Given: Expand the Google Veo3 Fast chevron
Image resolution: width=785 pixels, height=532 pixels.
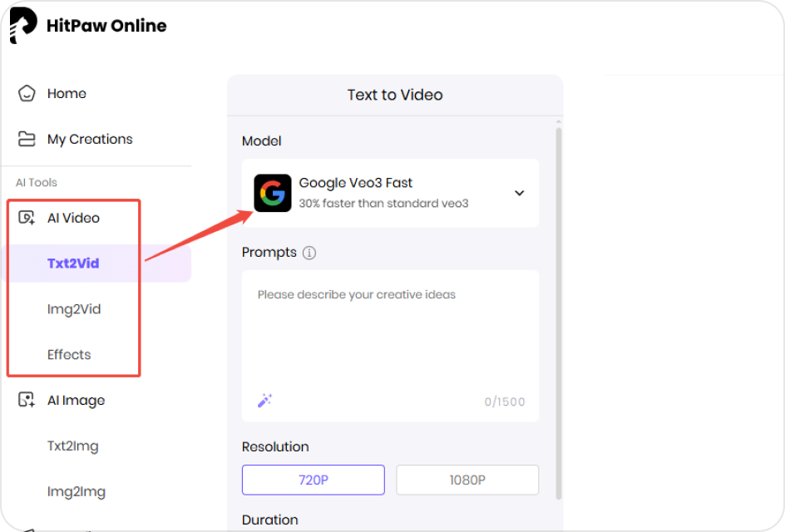Looking at the screenshot, I should 519,192.
